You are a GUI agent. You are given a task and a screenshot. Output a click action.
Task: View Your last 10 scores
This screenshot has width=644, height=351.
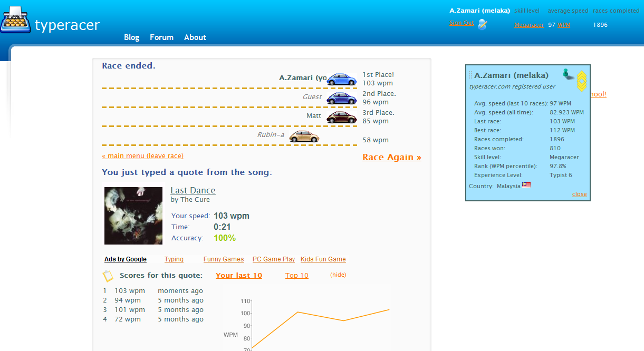tap(238, 275)
